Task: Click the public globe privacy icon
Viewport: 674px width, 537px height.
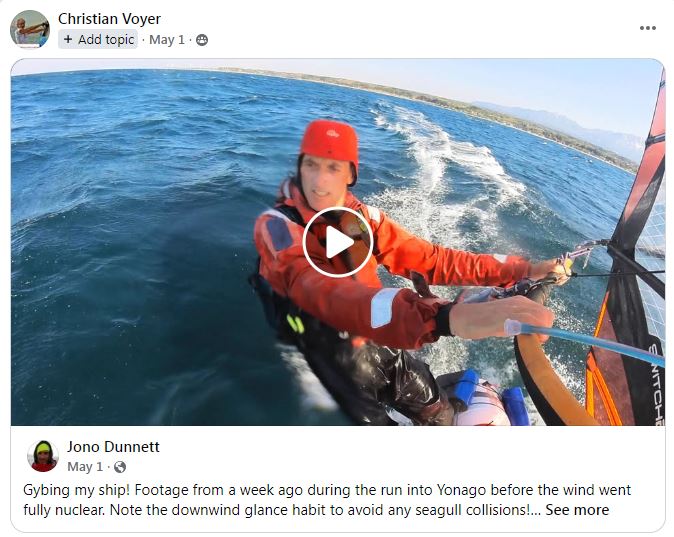Action: click(120, 467)
